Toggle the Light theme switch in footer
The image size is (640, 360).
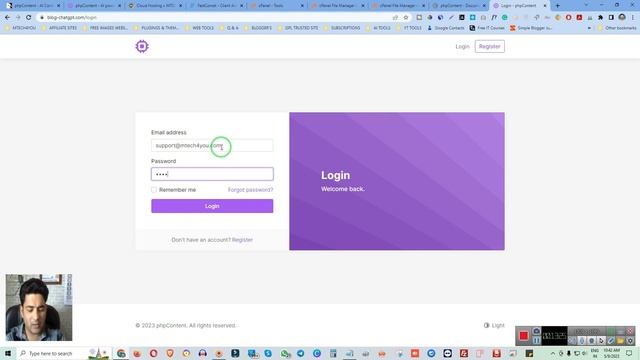[494, 325]
